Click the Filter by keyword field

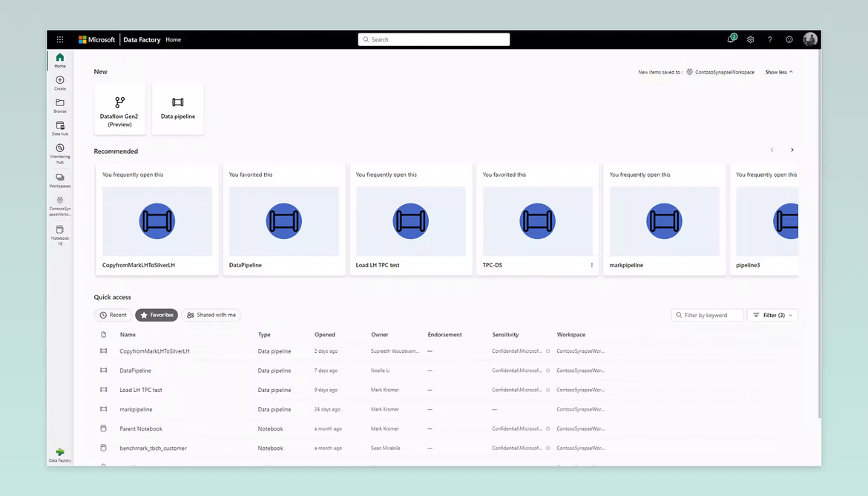tap(707, 315)
